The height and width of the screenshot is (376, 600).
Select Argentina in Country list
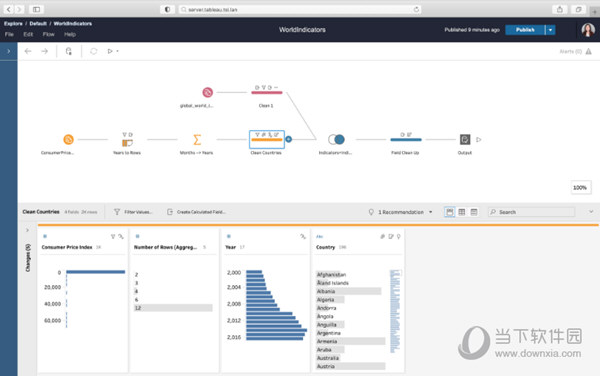coord(328,333)
